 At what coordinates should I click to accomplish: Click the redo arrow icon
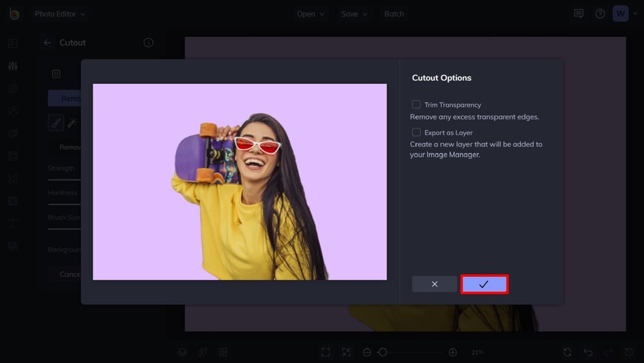pos(609,352)
